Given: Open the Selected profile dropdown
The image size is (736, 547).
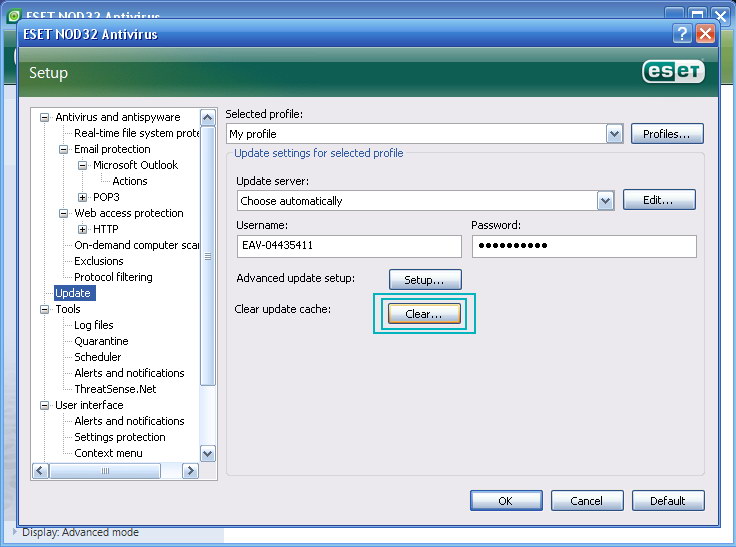Looking at the screenshot, I should point(614,134).
